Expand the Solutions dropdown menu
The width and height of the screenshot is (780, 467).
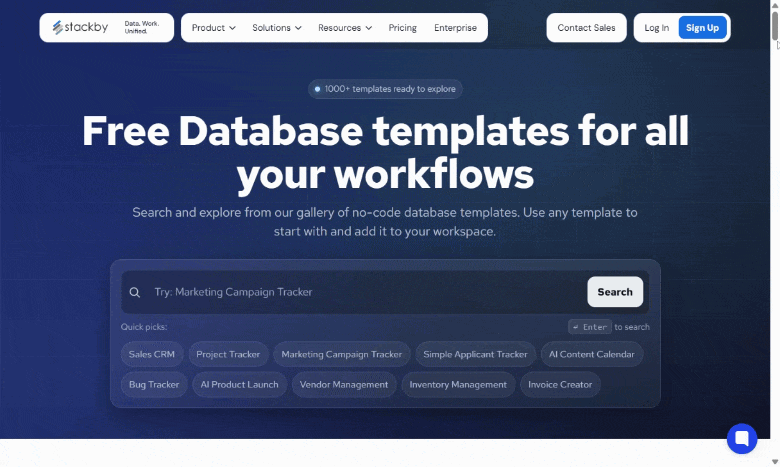276,28
